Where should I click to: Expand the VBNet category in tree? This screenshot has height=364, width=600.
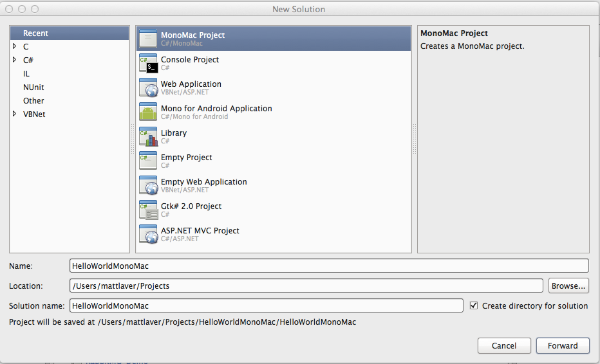tap(15, 114)
